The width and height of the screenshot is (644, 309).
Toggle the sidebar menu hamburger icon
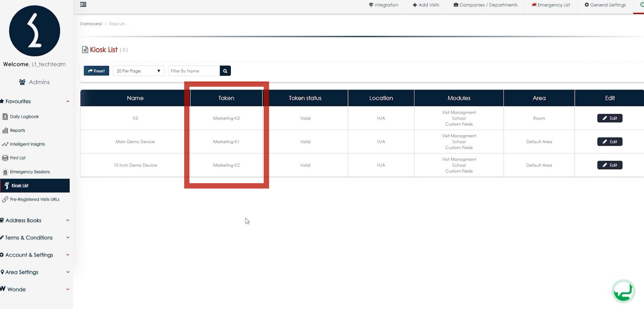tap(83, 4)
